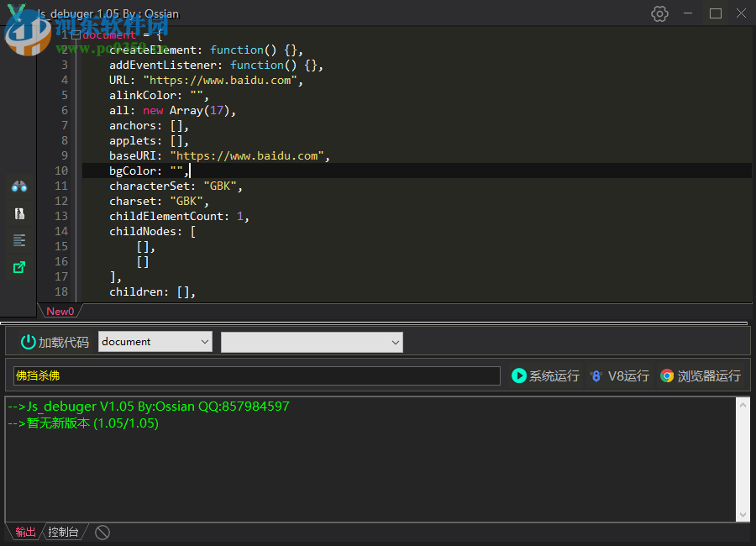Select the search (binoculars) tool
The image size is (756, 546).
18,186
